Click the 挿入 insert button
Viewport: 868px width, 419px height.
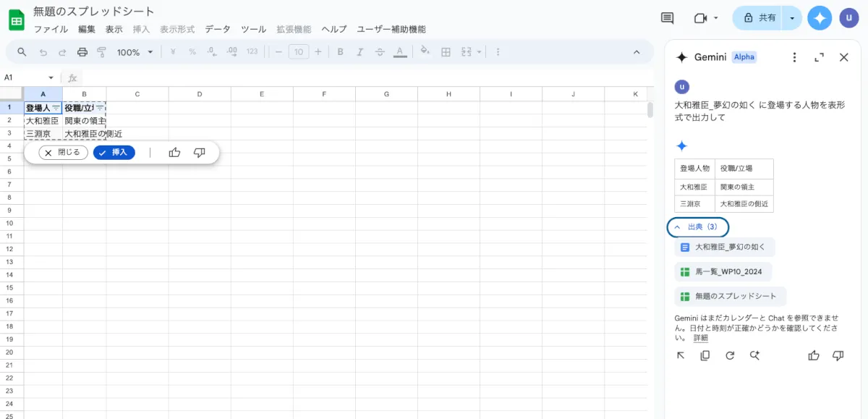[x=114, y=153]
